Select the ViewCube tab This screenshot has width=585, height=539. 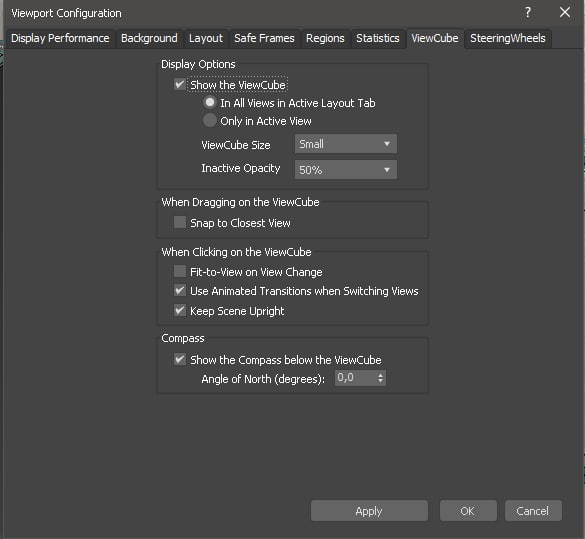435,38
